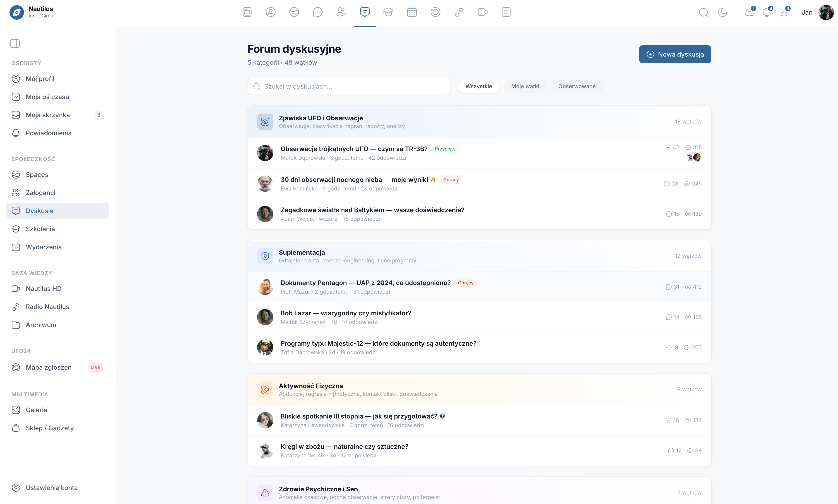Open Mapa zgłoszeń in the sidebar
838x504 pixels.
click(x=49, y=367)
